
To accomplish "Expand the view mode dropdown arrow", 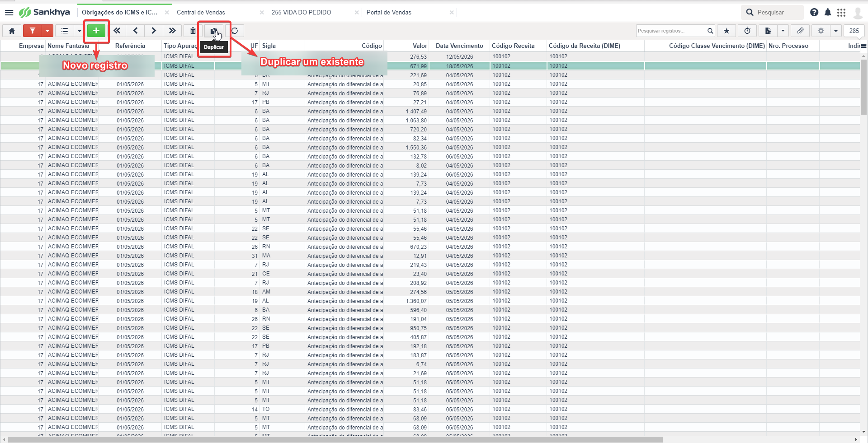I will click(x=79, y=31).
